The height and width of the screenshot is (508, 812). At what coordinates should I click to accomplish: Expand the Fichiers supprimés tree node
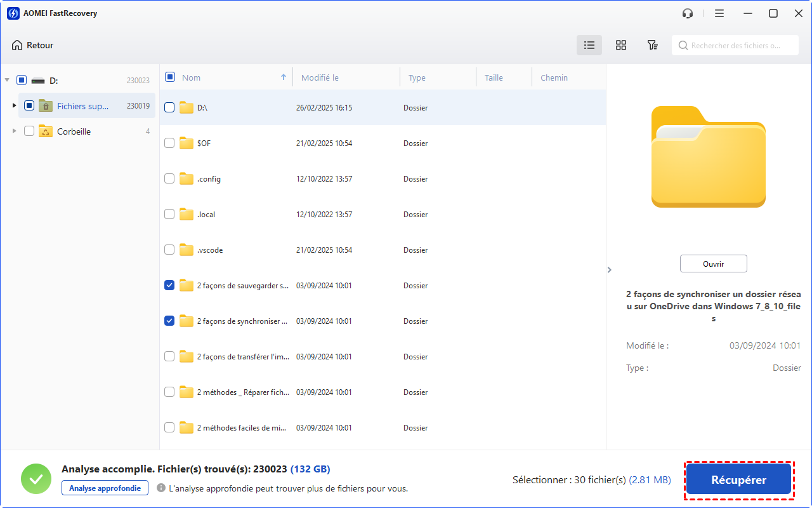pyautogui.click(x=15, y=105)
